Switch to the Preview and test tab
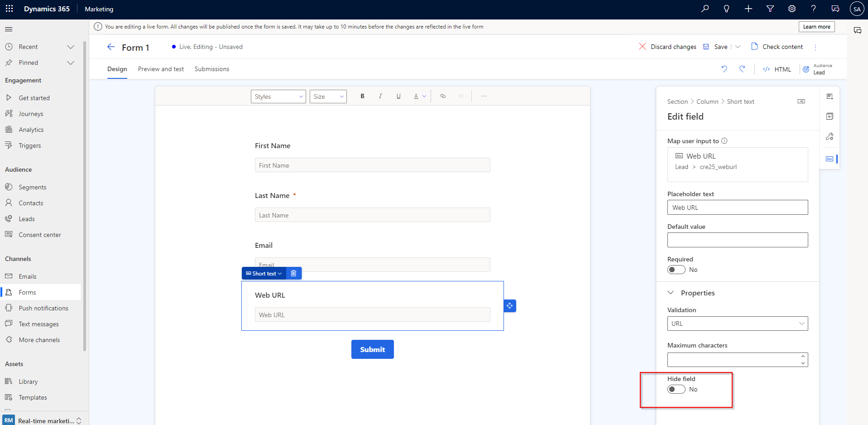 click(x=161, y=69)
